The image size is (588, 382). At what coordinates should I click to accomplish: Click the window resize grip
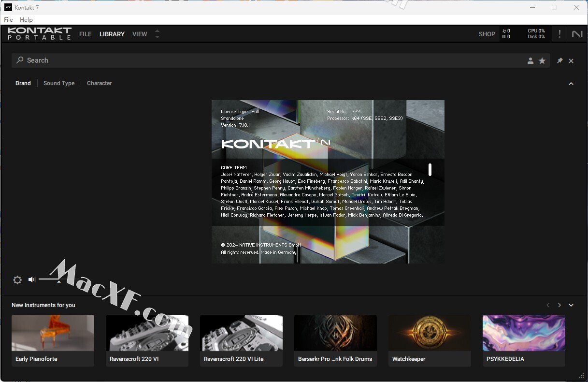coord(581,375)
